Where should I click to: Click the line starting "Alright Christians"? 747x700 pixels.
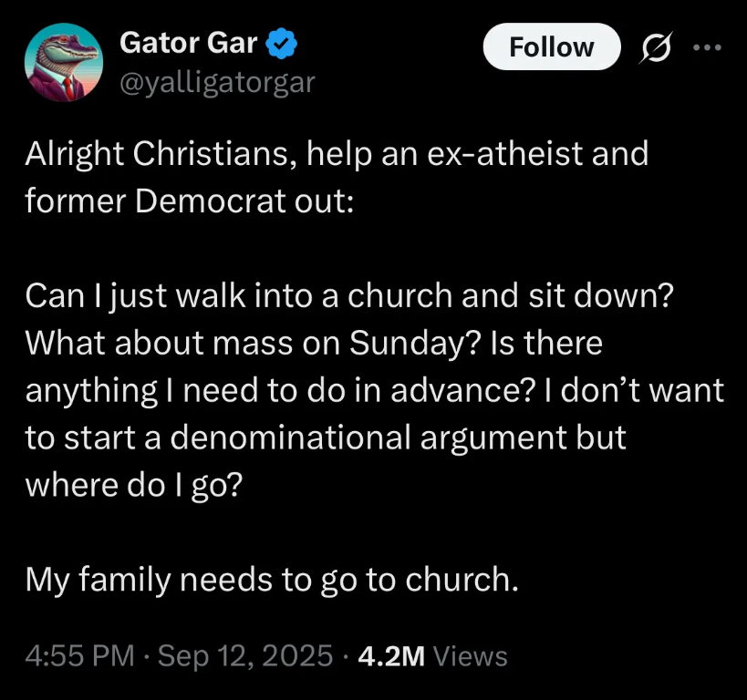336,154
